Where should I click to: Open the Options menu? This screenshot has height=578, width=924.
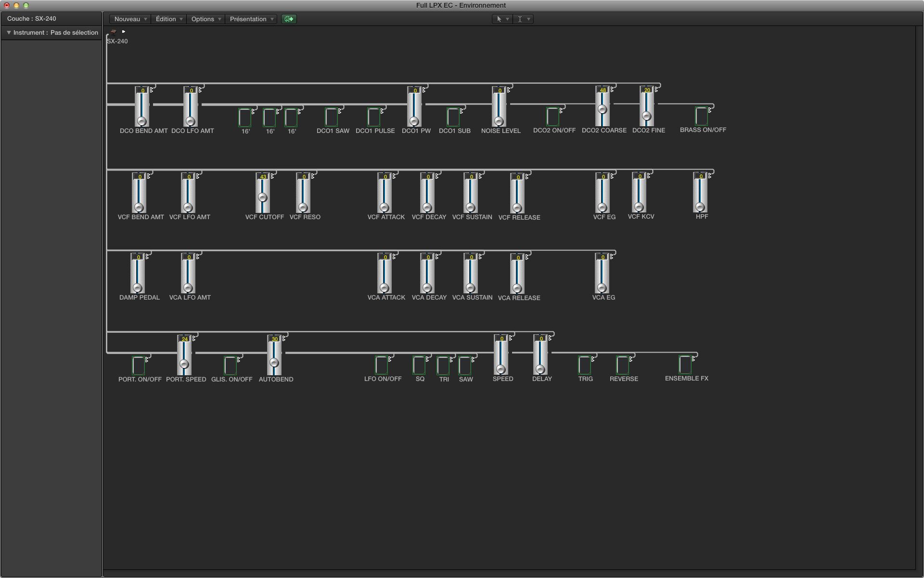coord(205,19)
